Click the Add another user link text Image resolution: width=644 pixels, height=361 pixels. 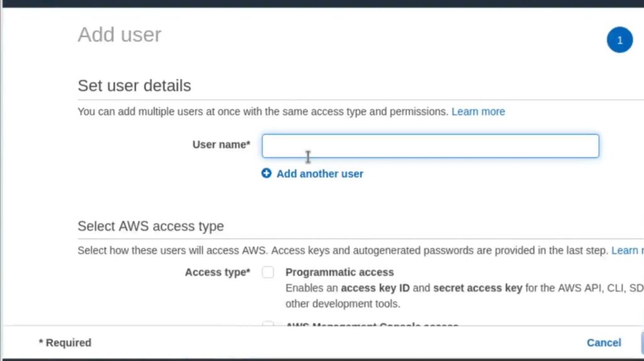tap(319, 174)
